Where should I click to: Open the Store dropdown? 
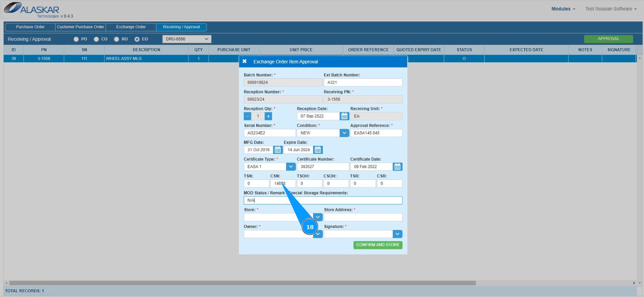(318, 217)
